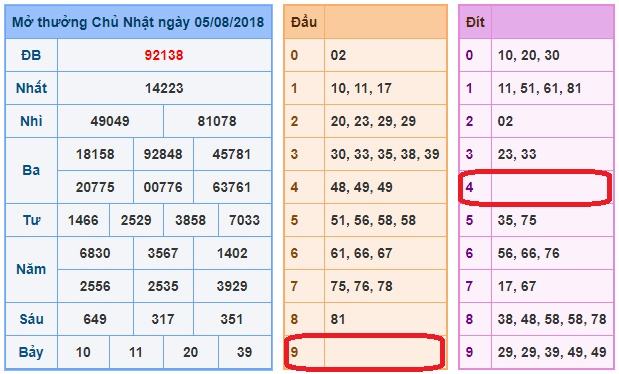Select the Ba prize row label
Viewport: 619px width, 374px height.
click(x=31, y=170)
